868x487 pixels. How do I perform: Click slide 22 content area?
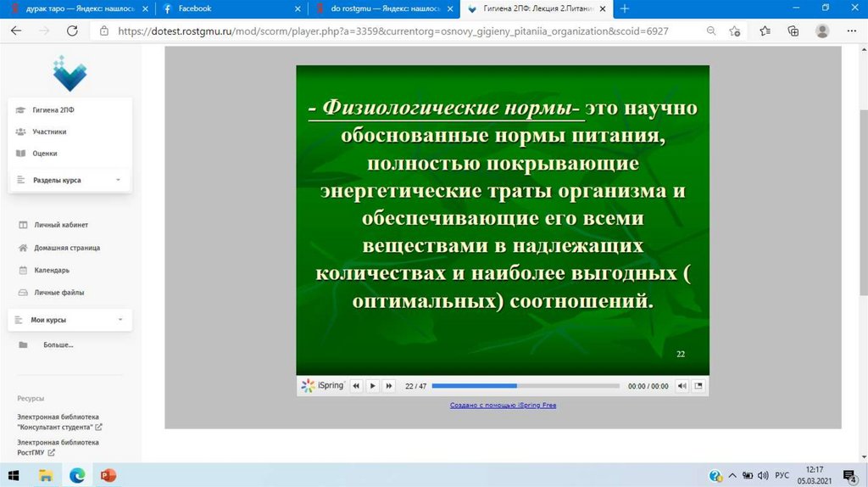click(x=503, y=220)
